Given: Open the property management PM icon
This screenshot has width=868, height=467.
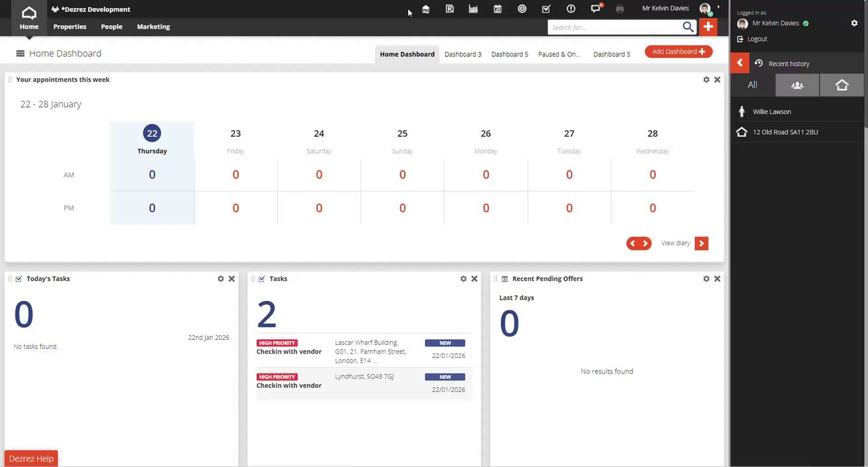Looking at the screenshot, I should [426, 9].
